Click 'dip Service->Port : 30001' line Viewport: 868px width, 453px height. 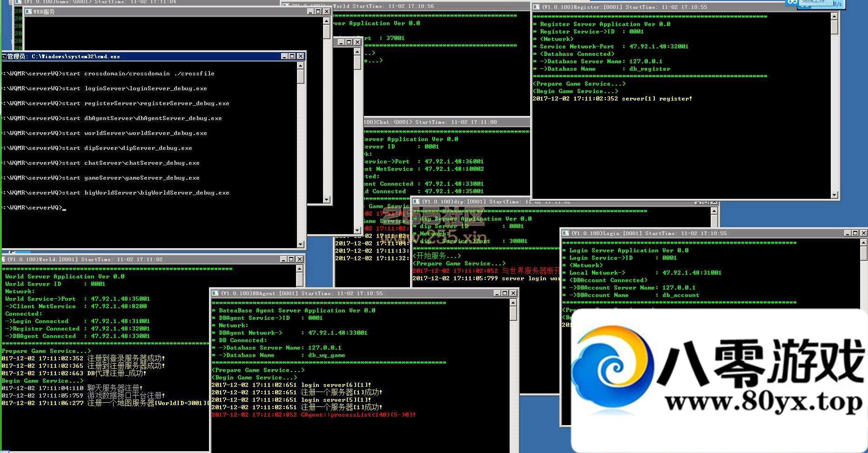(470, 241)
